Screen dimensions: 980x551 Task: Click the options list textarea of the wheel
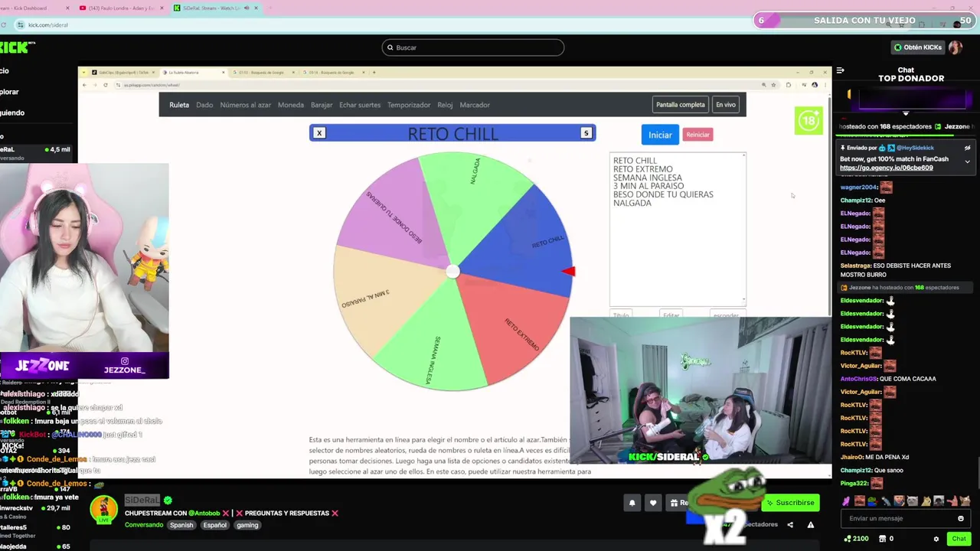coord(678,229)
